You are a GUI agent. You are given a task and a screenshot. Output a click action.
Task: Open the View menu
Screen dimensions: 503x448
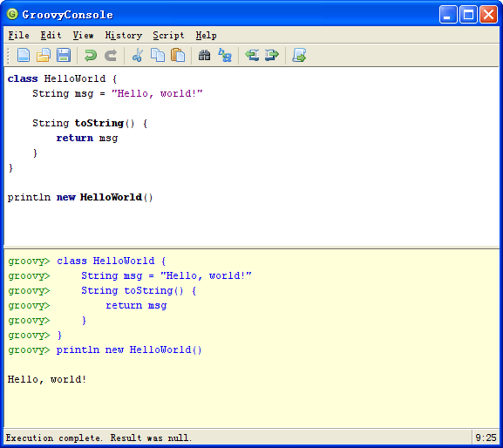pos(83,35)
